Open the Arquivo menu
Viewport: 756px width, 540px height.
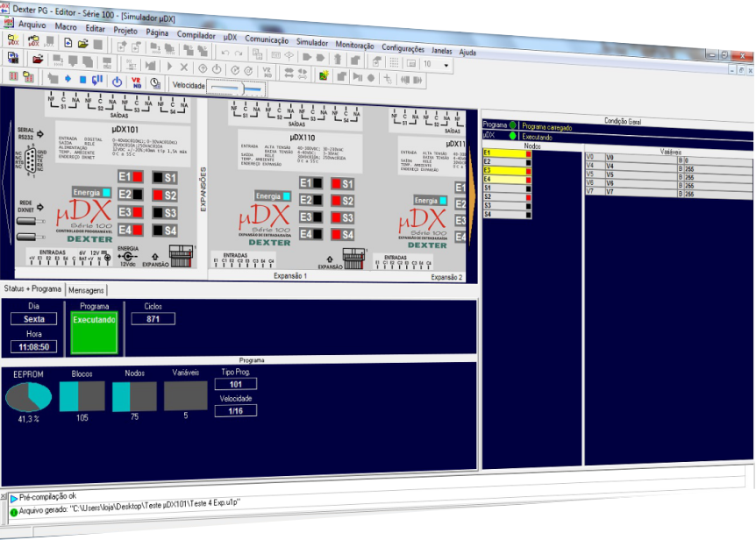tap(32, 24)
